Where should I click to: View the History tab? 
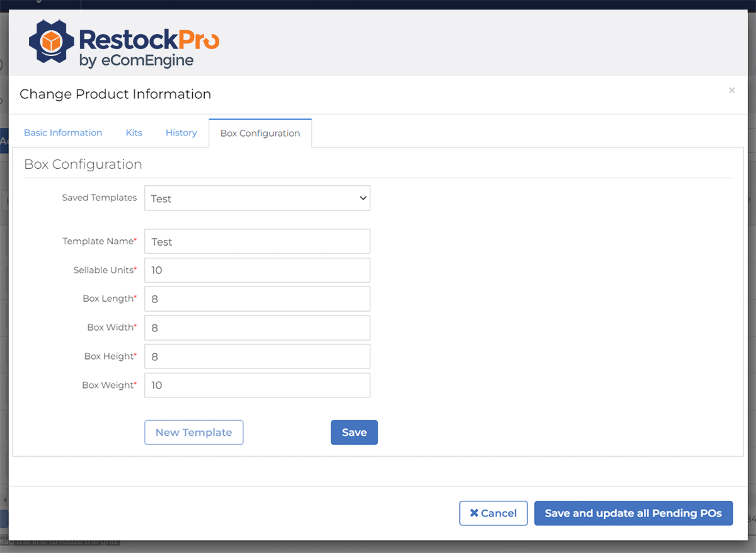click(181, 133)
